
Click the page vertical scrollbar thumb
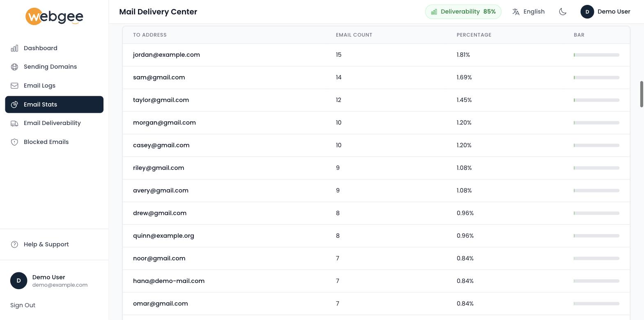(642, 94)
